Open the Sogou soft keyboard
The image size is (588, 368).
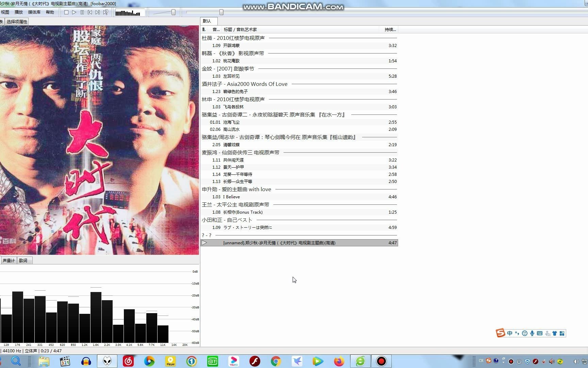(x=540, y=333)
